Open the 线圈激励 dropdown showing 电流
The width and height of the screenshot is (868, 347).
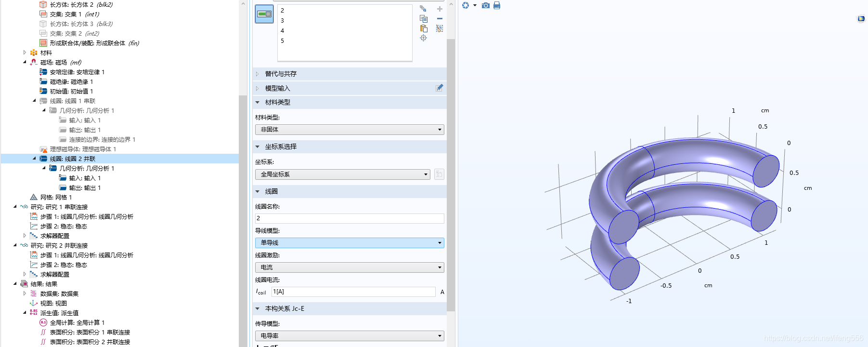point(350,267)
